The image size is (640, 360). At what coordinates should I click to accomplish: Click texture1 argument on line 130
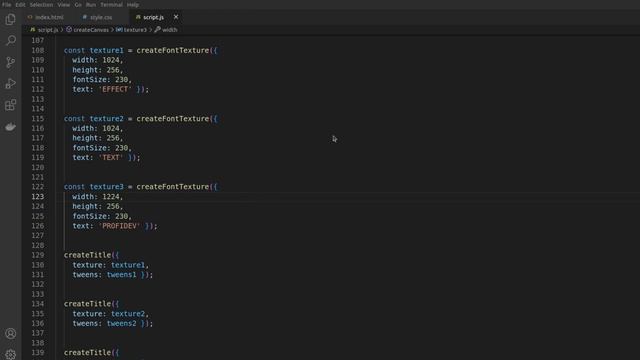128,265
